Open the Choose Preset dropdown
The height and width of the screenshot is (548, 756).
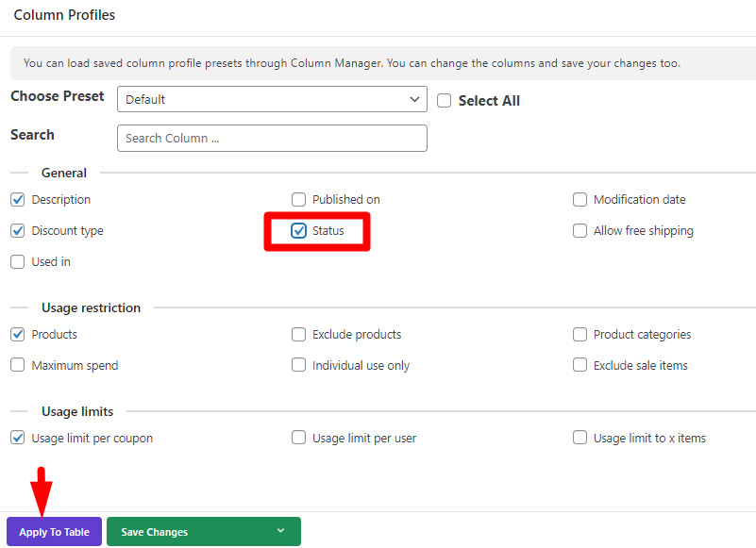(272, 99)
